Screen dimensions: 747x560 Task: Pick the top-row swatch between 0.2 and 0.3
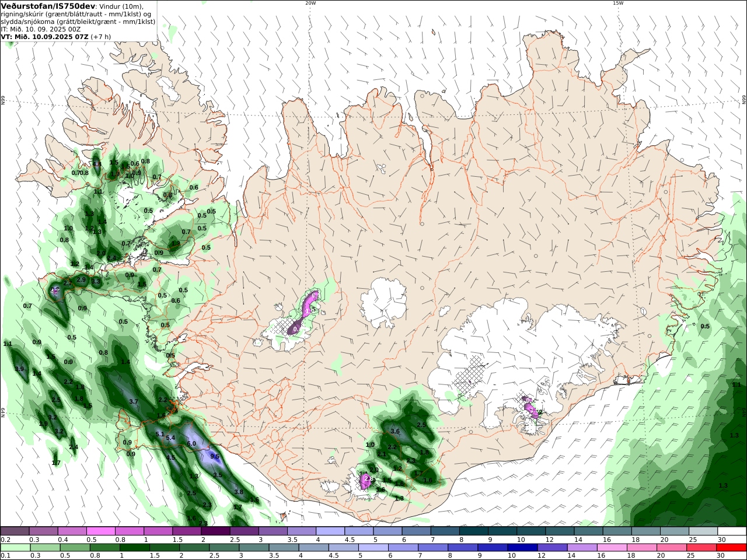15,531
